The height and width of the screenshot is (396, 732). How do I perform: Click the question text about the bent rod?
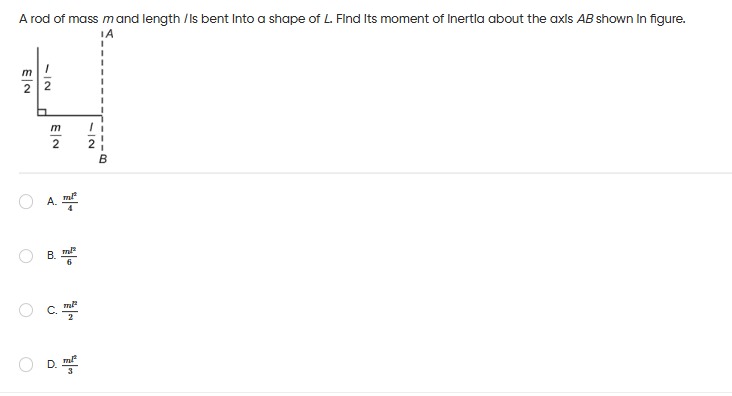point(352,19)
